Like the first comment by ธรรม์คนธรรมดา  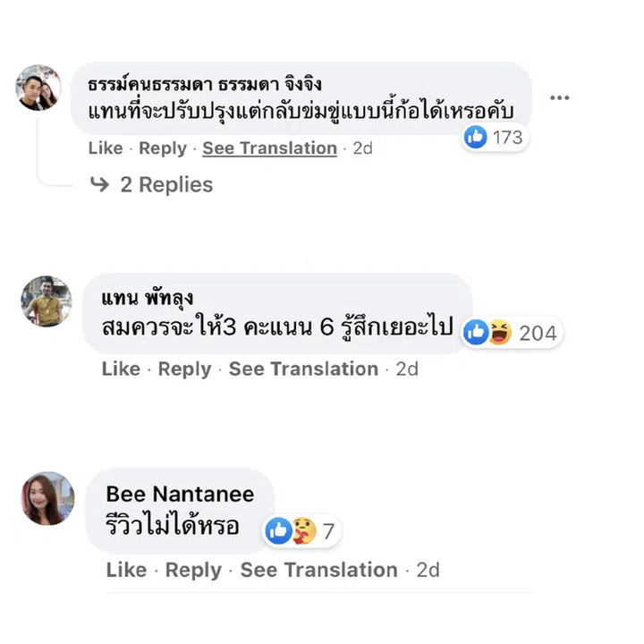(106, 148)
